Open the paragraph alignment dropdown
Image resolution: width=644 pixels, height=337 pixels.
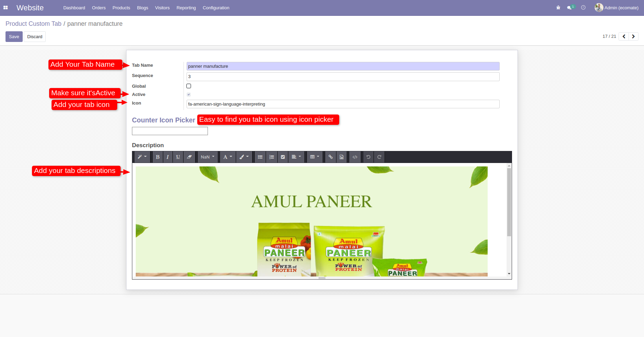click(296, 157)
